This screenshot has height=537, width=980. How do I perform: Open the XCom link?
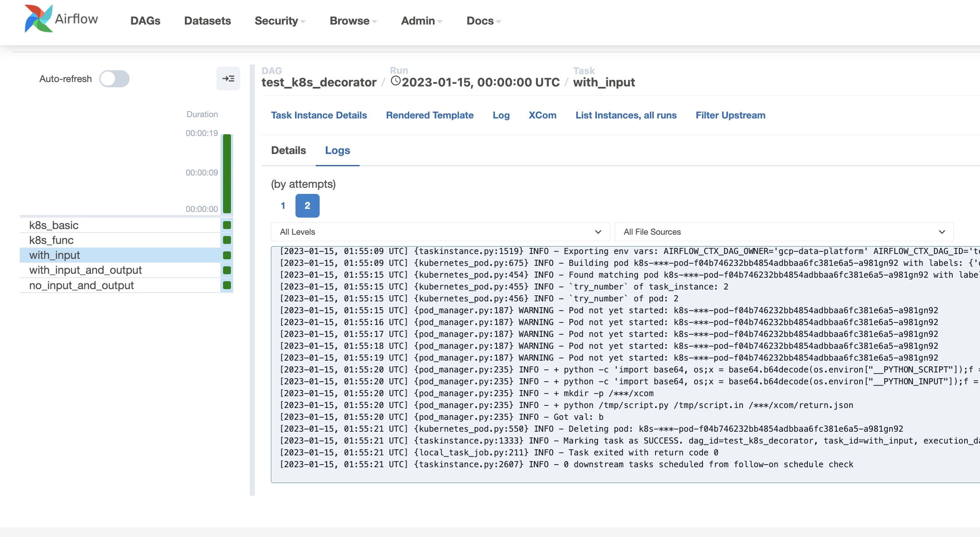pyautogui.click(x=542, y=115)
